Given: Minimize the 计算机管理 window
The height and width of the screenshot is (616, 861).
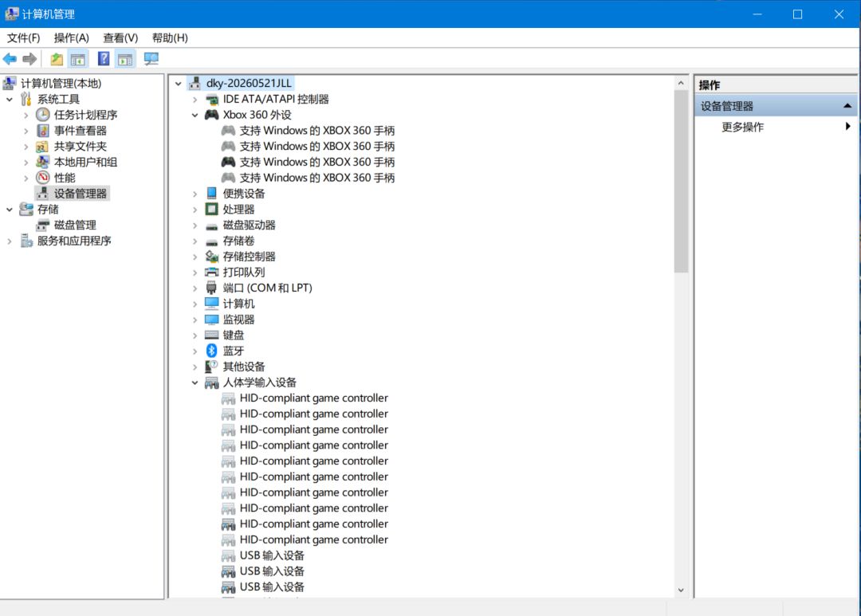Looking at the screenshot, I should [757, 14].
